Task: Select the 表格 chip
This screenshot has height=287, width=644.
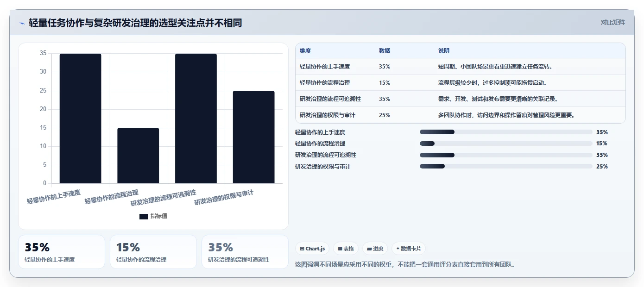Action: [346, 249]
